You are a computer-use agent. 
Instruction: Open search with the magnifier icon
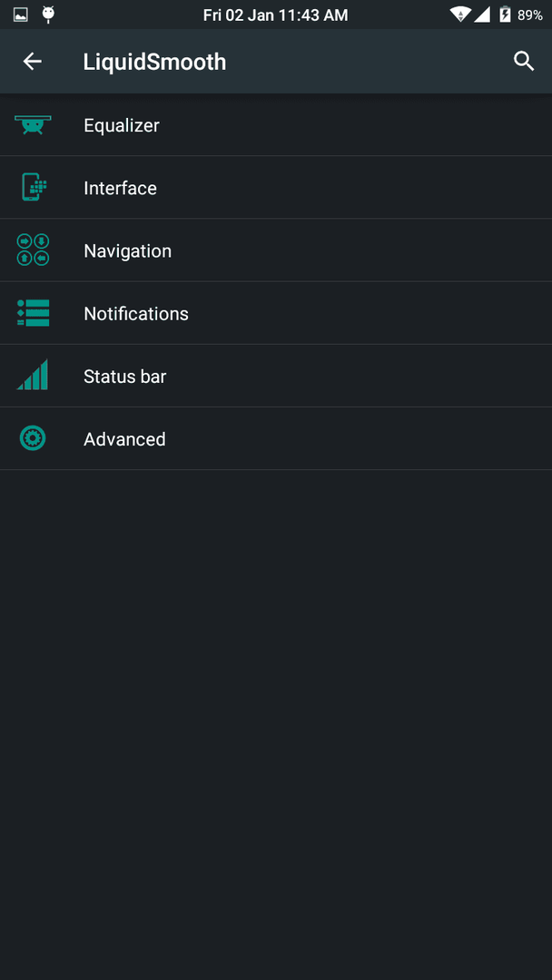524,62
